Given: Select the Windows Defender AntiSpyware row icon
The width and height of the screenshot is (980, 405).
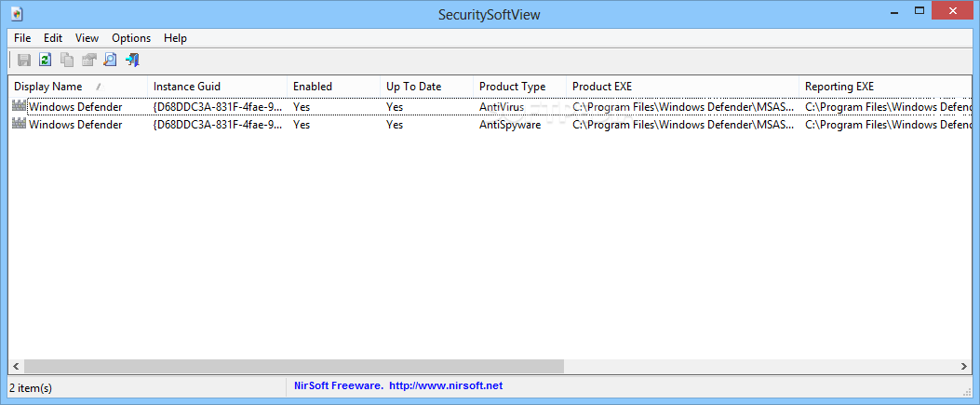Looking at the screenshot, I should [x=20, y=125].
